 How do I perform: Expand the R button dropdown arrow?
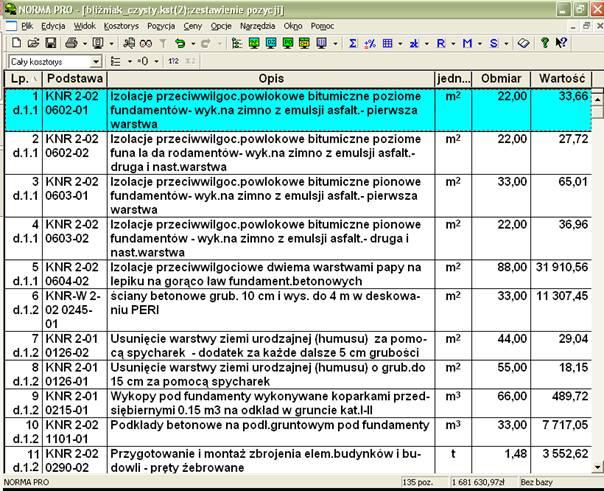point(453,43)
